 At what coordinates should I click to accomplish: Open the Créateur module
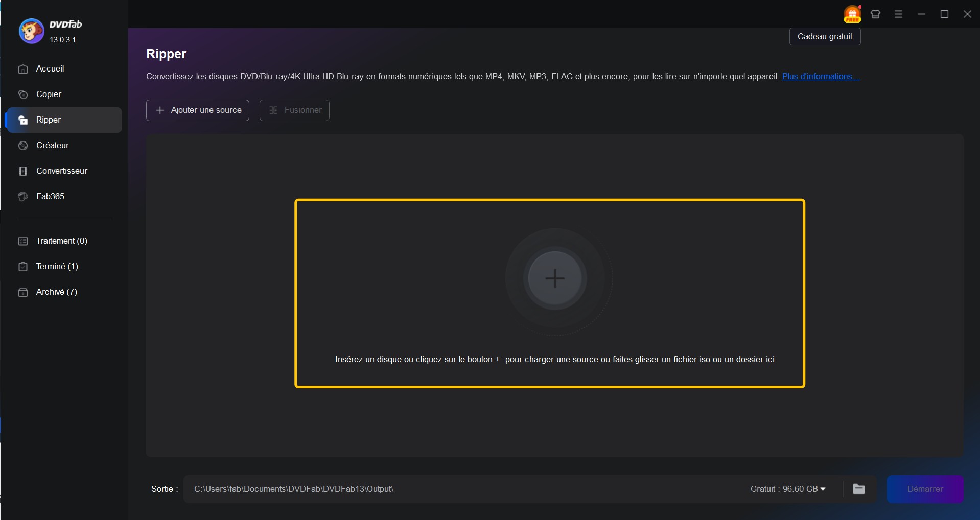pyautogui.click(x=64, y=146)
